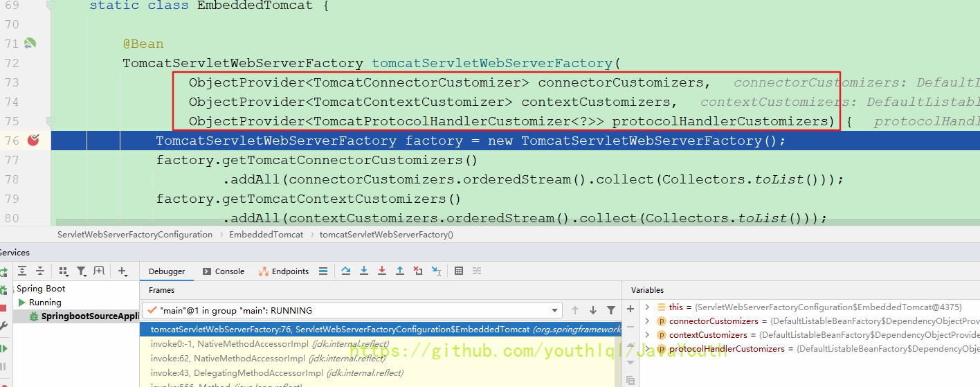Click the Step Into debug icon
The height and width of the screenshot is (387, 980).
[x=364, y=271]
